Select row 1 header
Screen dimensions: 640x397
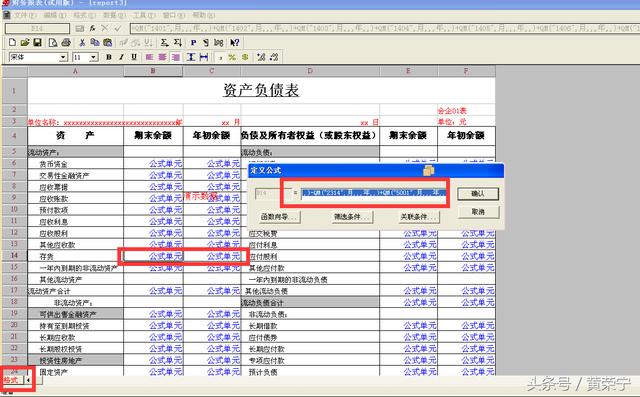pyautogui.click(x=14, y=91)
